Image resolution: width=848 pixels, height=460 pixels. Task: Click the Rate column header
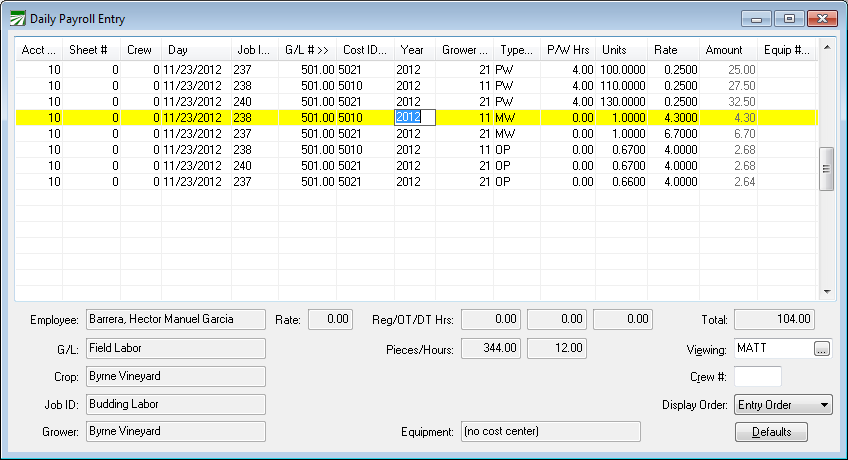[x=669, y=49]
